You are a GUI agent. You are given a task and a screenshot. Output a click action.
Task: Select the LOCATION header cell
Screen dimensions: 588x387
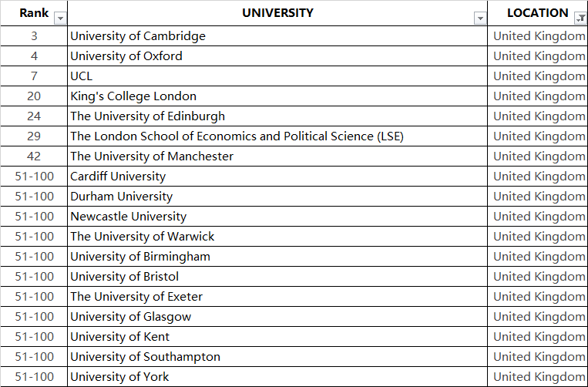pos(536,13)
